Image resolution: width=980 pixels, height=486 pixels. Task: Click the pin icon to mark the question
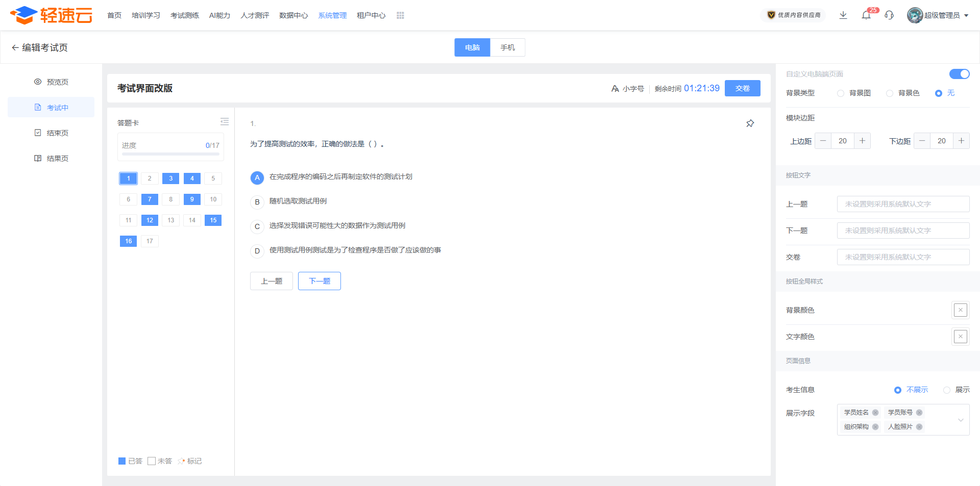[x=750, y=123]
